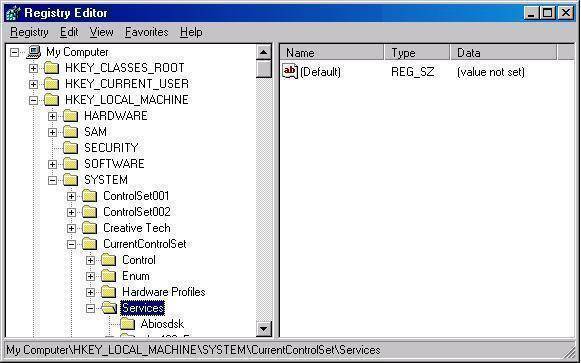Sort values by Data column header
This screenshot has height=363, width=581.
pos(504,53)
